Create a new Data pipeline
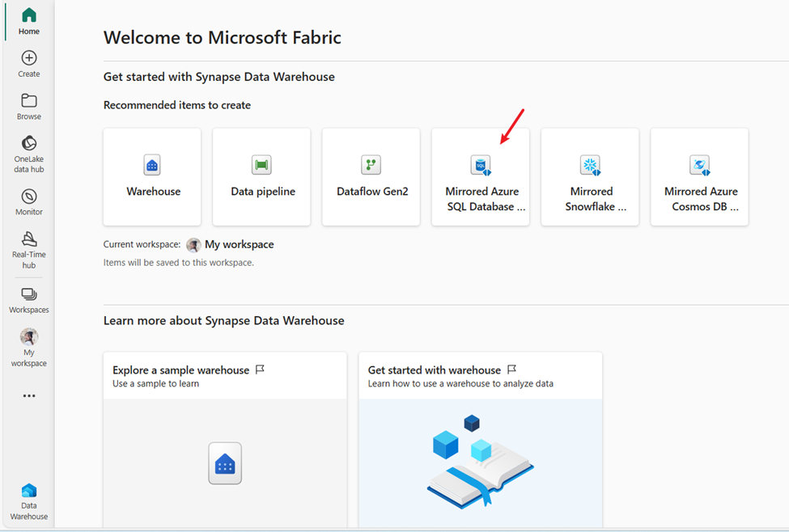Viewport: 789px width, 532px height. pos(261,177)
